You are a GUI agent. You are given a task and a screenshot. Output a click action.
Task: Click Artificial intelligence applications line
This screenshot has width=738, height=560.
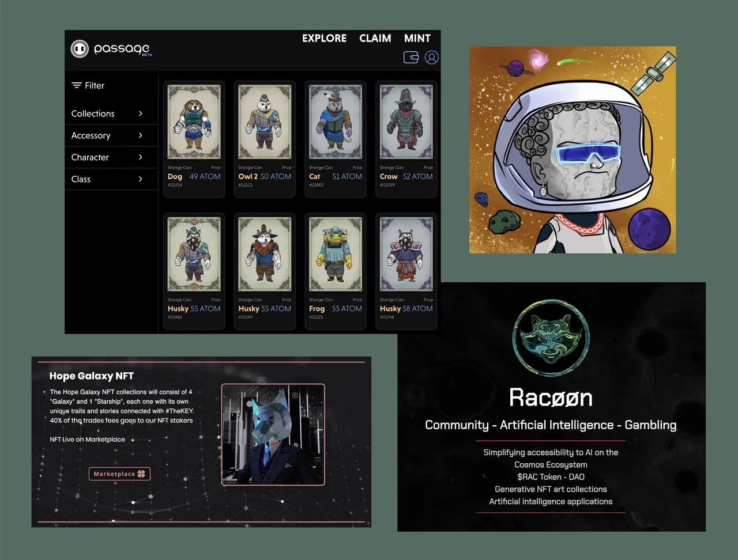[551, 501]
